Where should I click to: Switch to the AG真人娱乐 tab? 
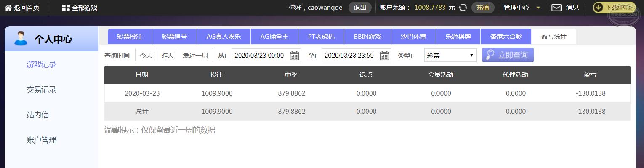click(x=224, y=36)
